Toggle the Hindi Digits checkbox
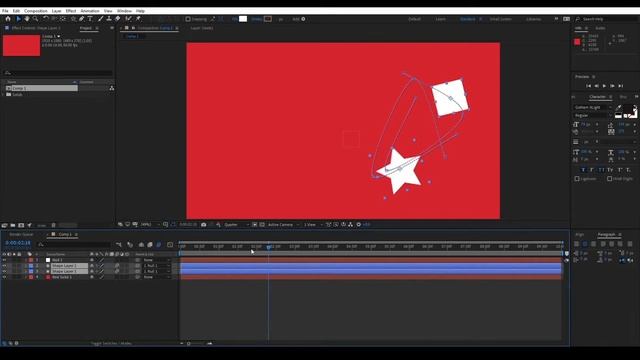The width and height of the screenshot is (640, 360). [609, 179]
